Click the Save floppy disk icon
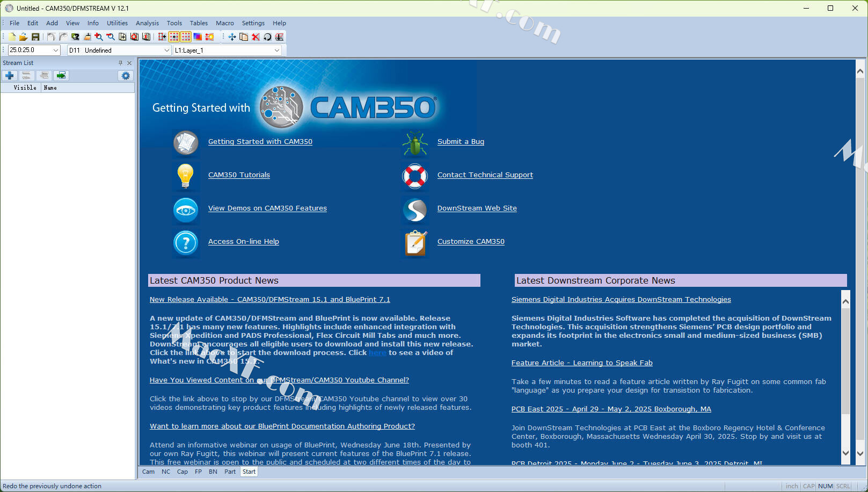This screenshot has width=868, height=492. point(35,37)
